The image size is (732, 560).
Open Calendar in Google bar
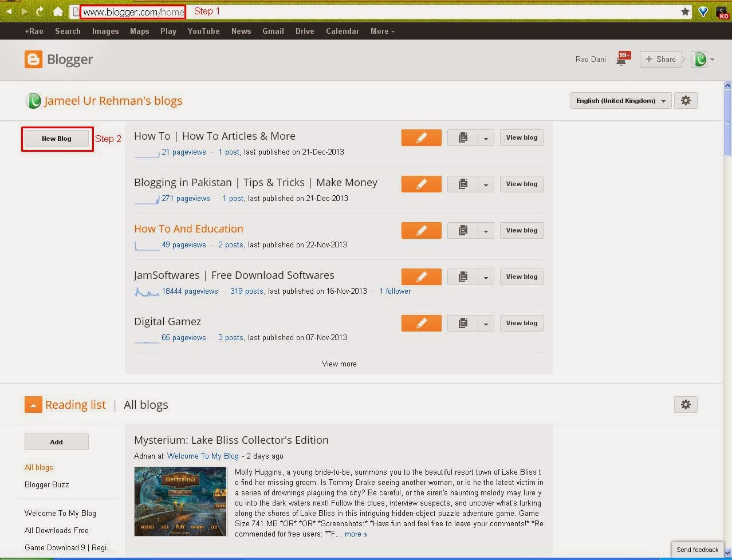click(x=343, y=31)
